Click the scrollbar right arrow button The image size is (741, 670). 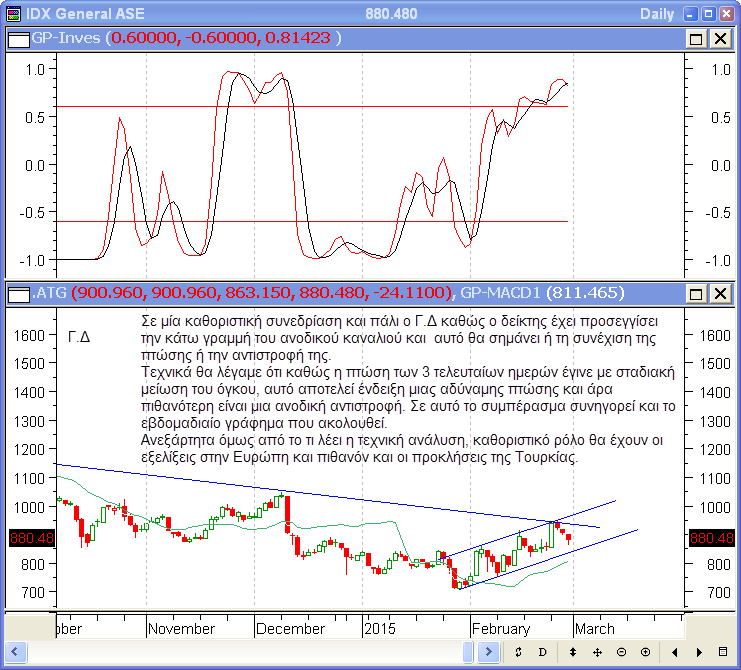point(489,652)
